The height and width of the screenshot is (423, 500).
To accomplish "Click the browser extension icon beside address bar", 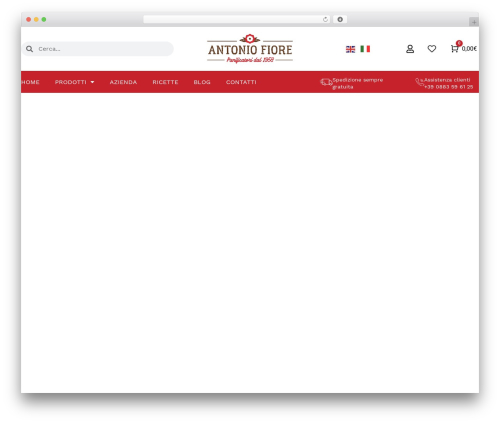I will point(340,19).
